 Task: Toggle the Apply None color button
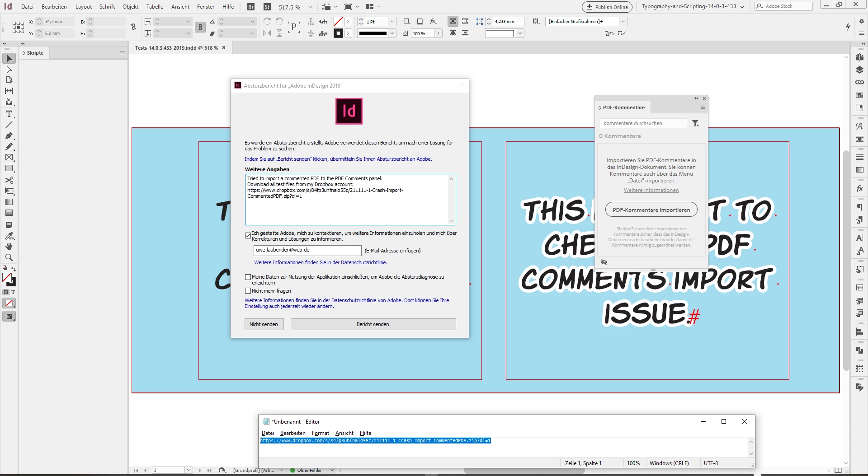[9, 303]
